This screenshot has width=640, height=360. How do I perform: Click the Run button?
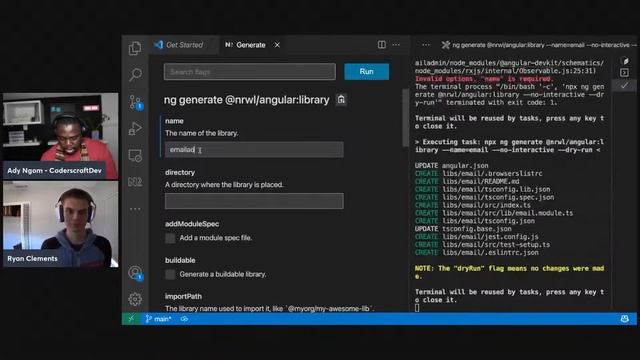coord(367,71)
